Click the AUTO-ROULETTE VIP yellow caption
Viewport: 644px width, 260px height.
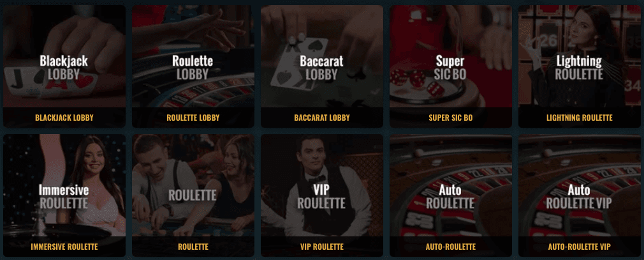tap(580, 247)
